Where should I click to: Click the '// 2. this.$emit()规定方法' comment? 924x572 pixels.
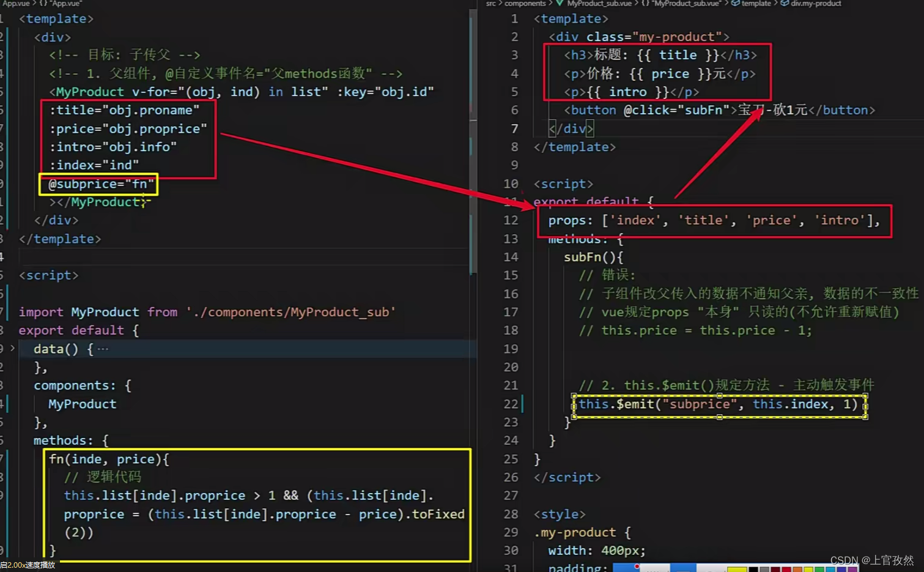[726, 385]
